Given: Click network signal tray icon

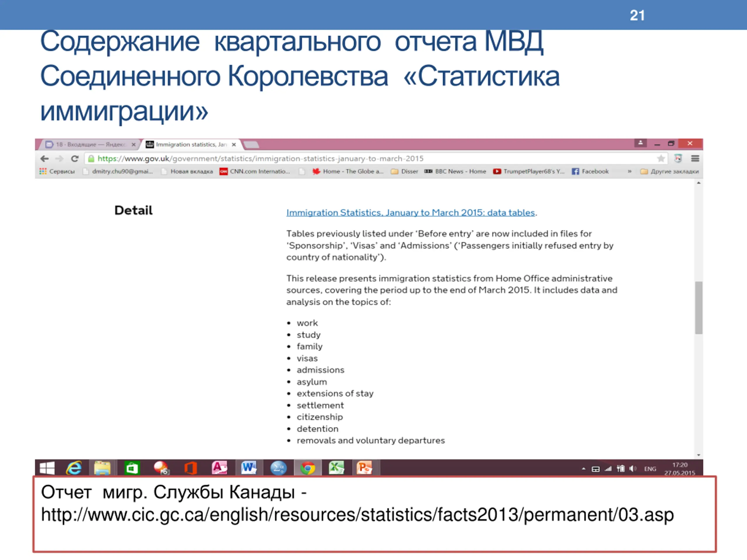Looking at the screenshot, I should pyautogui.click(x=608, y=468).
